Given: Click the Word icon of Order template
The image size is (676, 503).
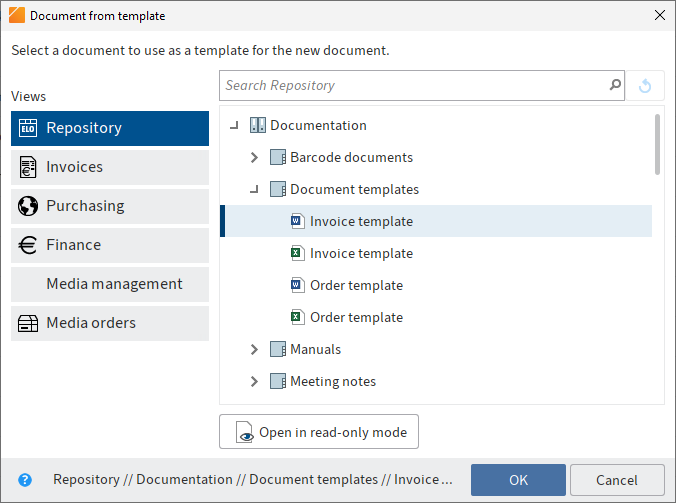Looking at the screenshot, I should click(297, 285).
